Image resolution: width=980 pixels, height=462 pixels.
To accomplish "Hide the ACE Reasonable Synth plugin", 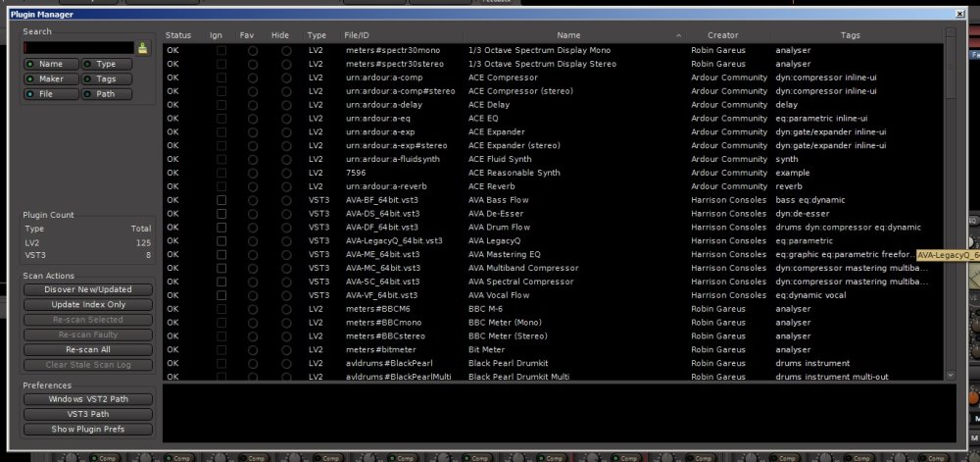I will click(286, 173).
